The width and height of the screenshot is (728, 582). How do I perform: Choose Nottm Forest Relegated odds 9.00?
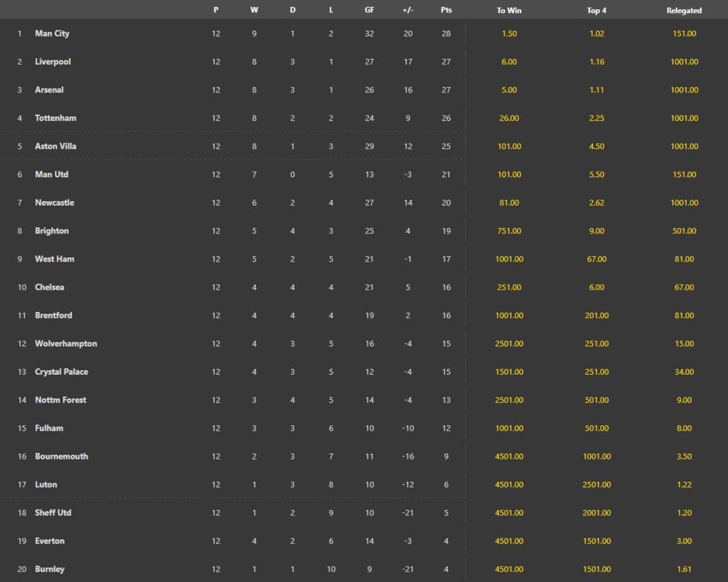tap(685, 400)
